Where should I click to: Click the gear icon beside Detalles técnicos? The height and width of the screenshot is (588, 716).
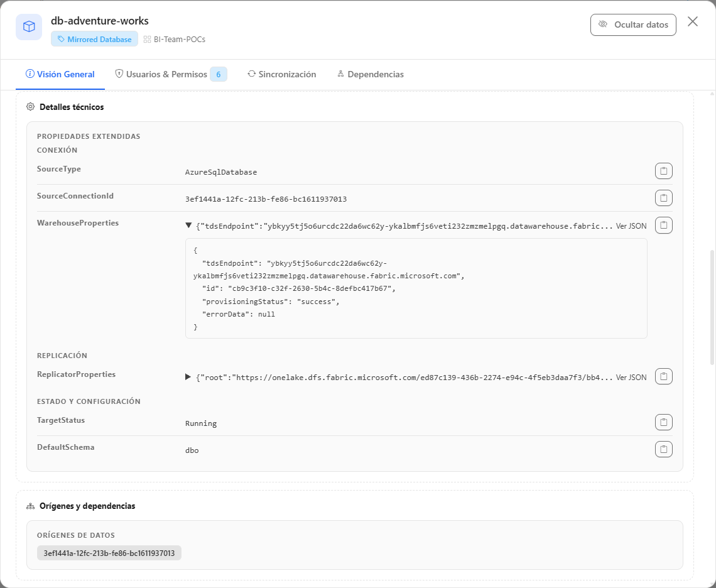click(31, 106)
